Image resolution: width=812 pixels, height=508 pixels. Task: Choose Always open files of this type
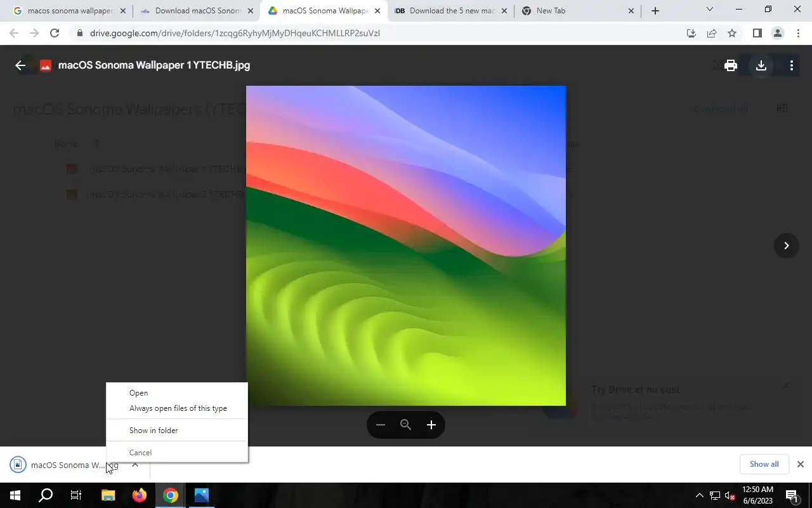pos(178,408)
